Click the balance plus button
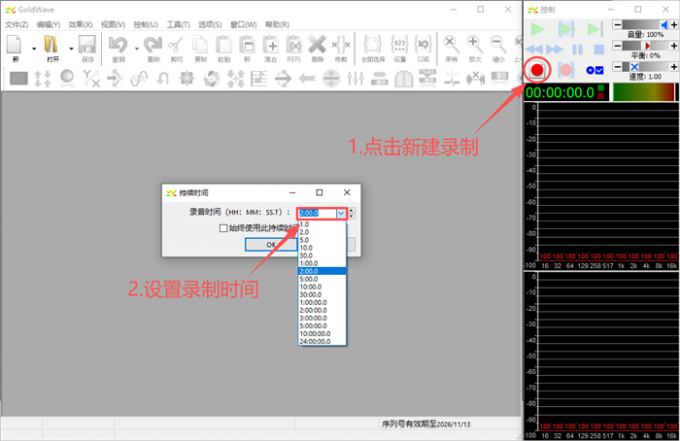Viewport: 680px width, 441px height. click(674, 46)
